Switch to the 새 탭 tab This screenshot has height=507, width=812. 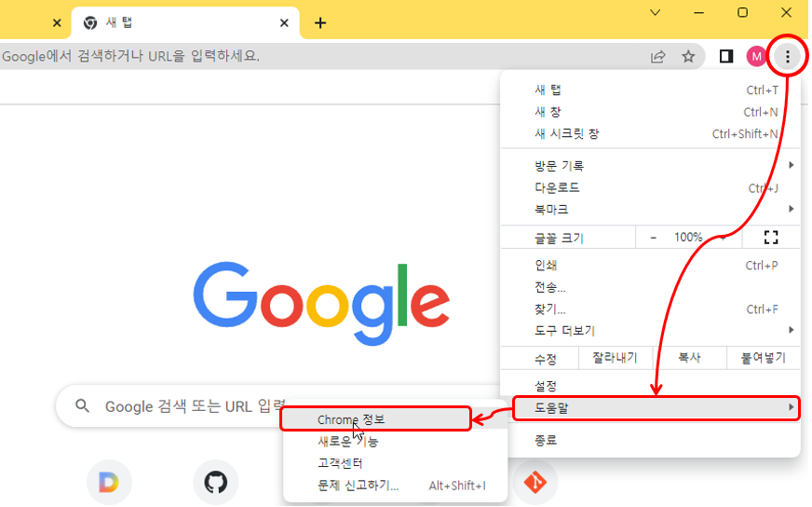pyautogui.click(x=185, y=22)
